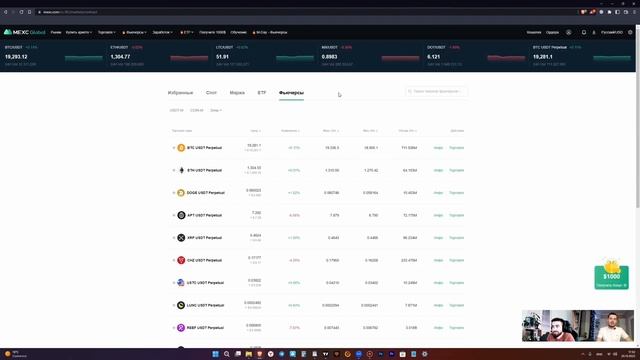Viewport: 640px width, 360px height.
Task: Click the webcam video overlay thumbnail
Action: point(578,326)
